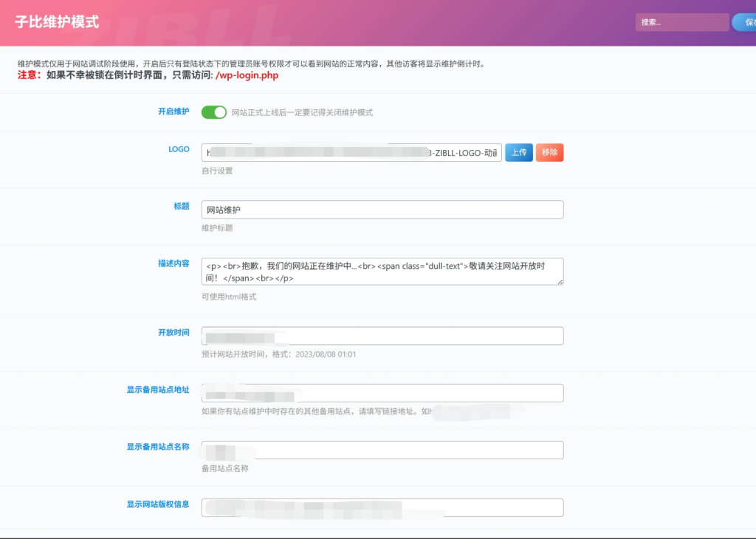The height and width of the screenshot is (539, 756).
Task: Toggle the 开启维护 maintenance switch
Action: [213, 112]
